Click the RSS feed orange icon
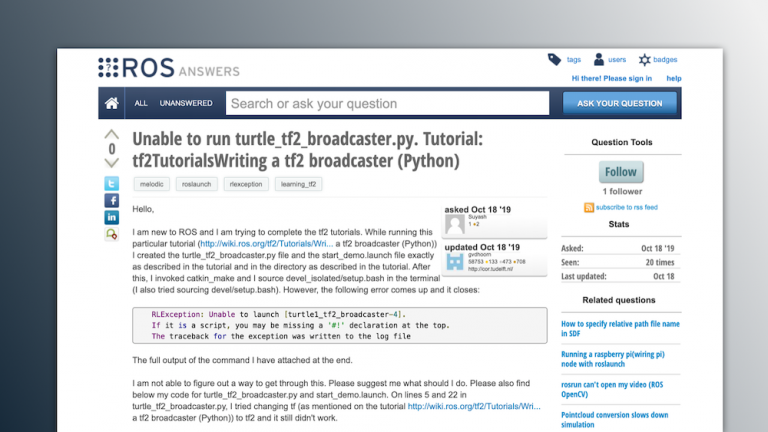This screenshot has height=432, width=768. tap(589, 207)
